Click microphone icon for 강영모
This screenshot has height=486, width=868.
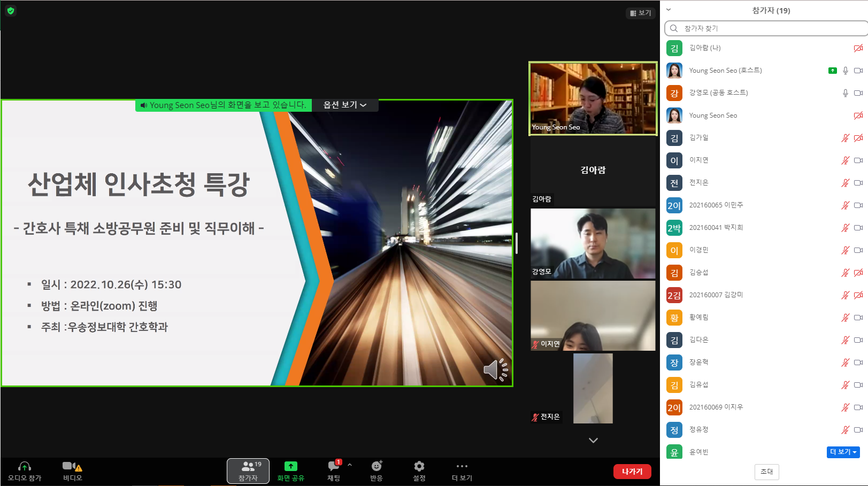846,93
